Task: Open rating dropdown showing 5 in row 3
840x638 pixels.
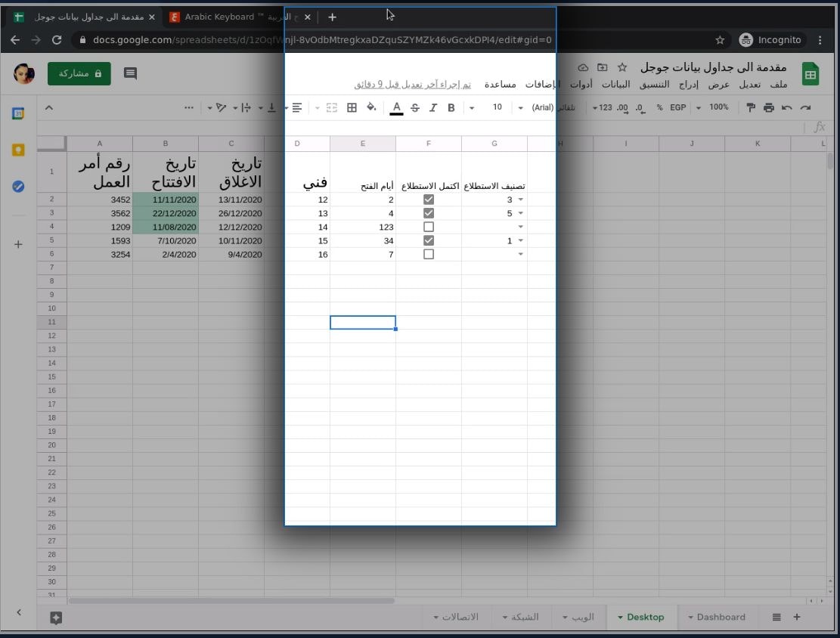Action: [520, 213]
